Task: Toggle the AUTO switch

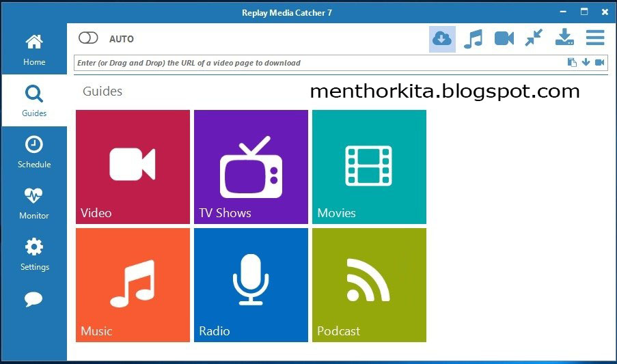Action: click(x=88, y=38)
